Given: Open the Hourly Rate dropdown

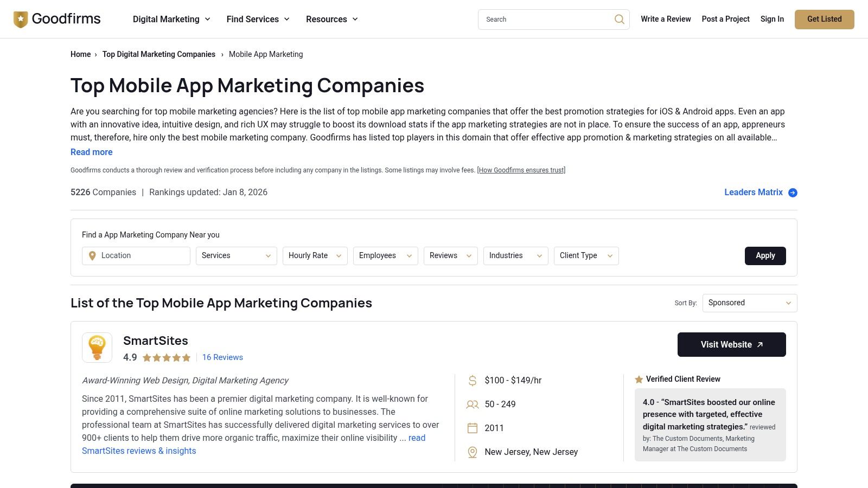Looking at the screenshot, I should coord(315,256).
